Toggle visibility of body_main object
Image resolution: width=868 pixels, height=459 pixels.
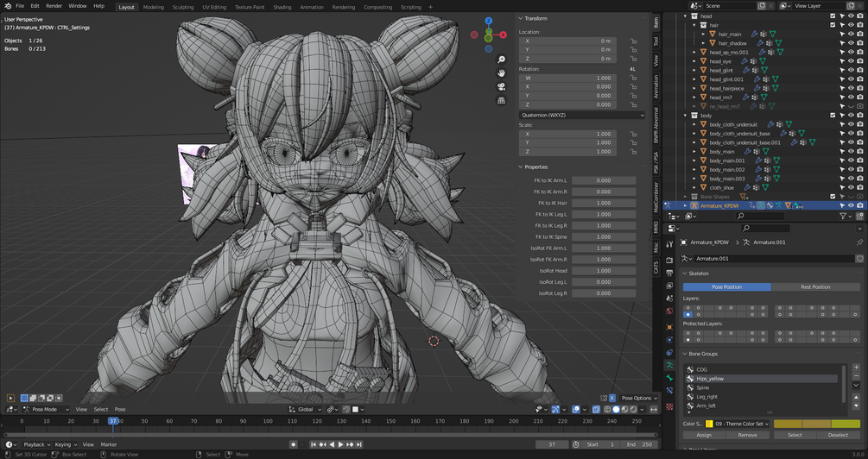(x=851, y=152)
